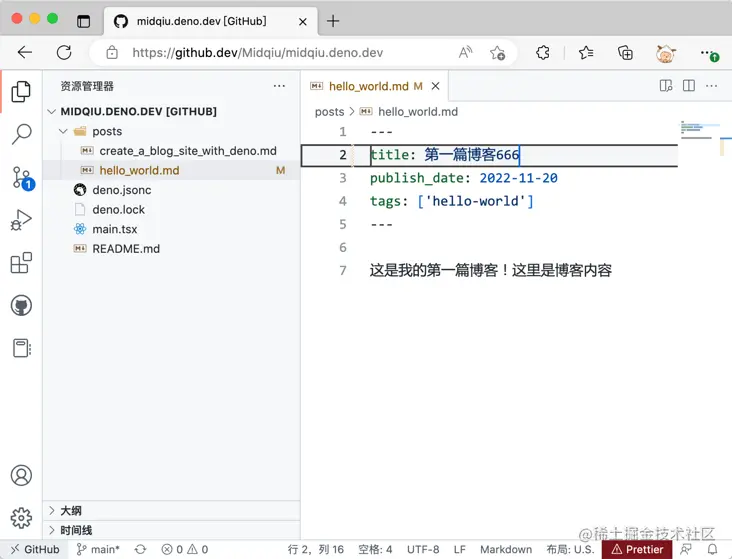Change language mode Markdown

[506, 550]
